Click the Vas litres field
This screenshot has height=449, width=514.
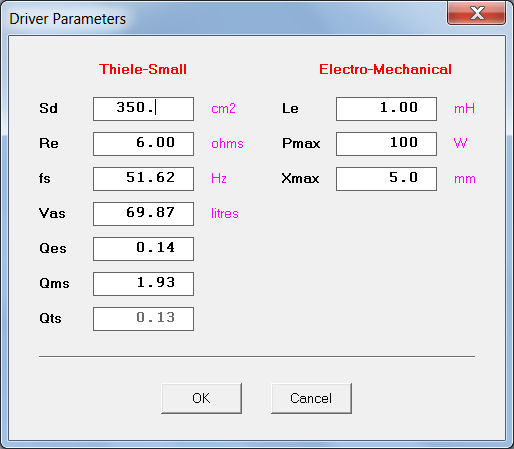pyautogui.click(x=143, y=214)
